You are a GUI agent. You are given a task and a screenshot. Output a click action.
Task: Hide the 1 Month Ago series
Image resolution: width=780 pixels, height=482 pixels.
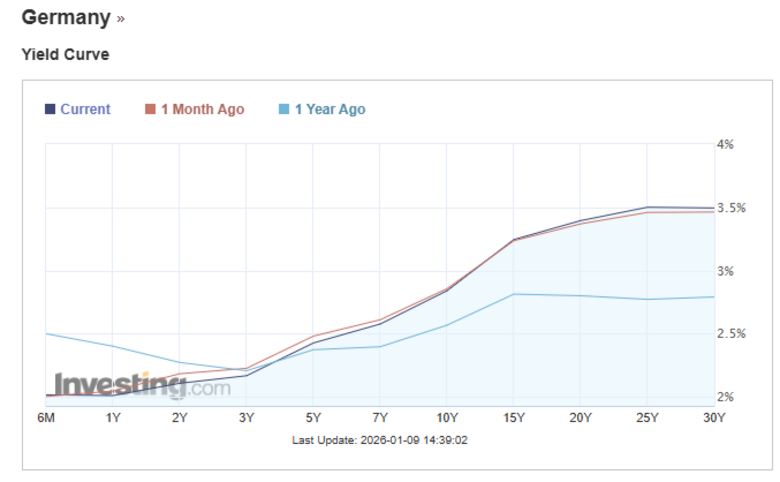tap(202, 109)
